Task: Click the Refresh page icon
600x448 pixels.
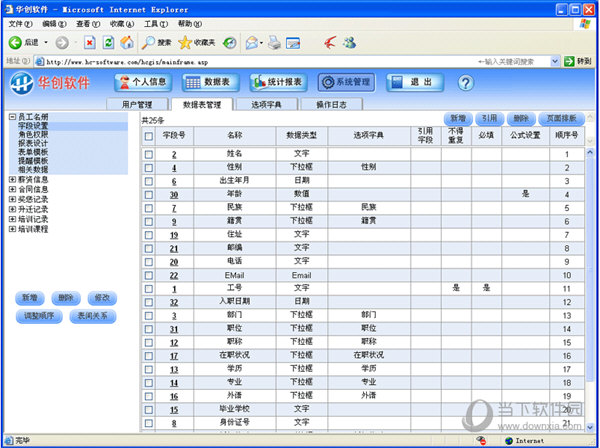Action: 108,42
